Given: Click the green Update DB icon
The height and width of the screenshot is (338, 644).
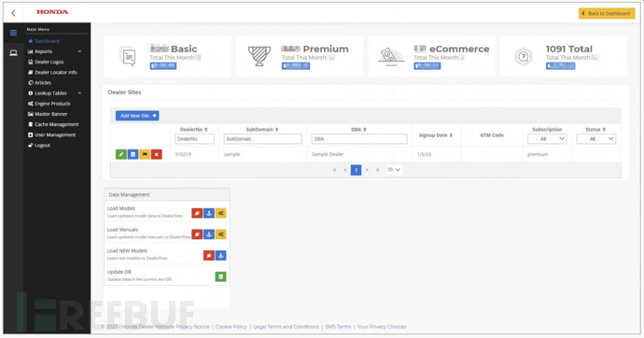Looking at the screenshot, I should (220, 276).
